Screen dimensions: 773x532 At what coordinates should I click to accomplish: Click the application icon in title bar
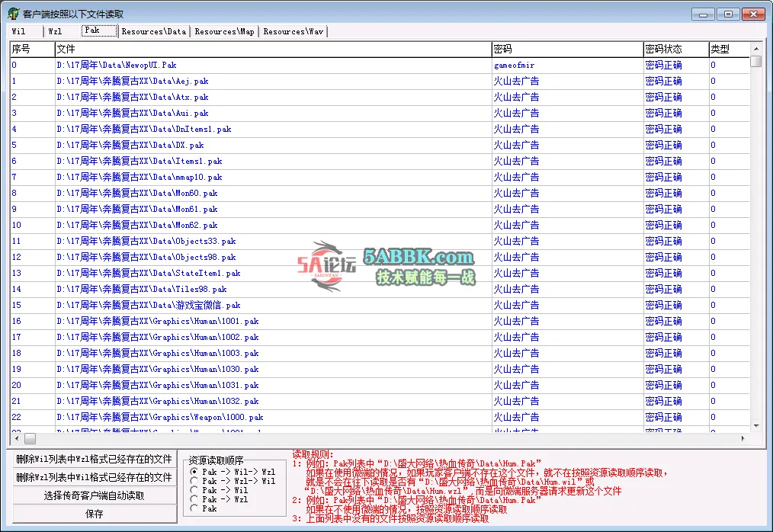click(x=13, y=14)
